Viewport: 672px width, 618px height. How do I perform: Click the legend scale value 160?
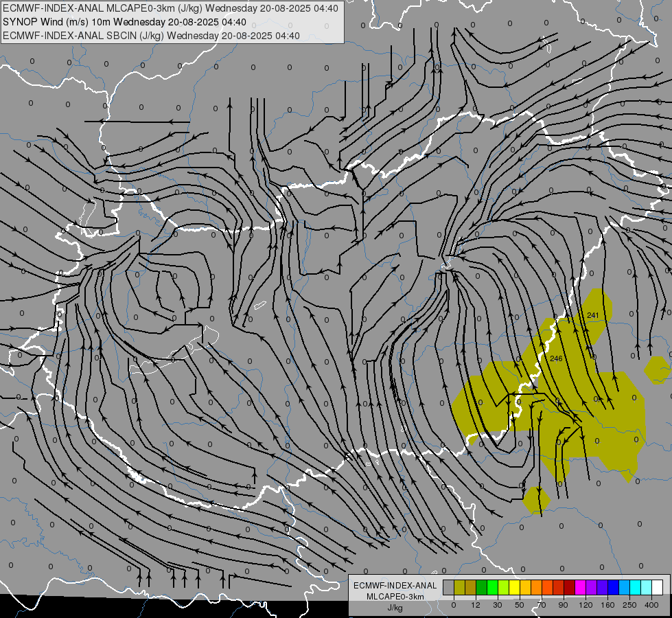click(607, 605)
